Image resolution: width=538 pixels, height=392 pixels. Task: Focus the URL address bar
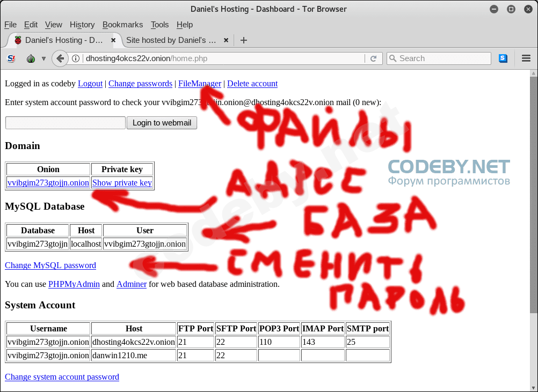pos(223,58)
